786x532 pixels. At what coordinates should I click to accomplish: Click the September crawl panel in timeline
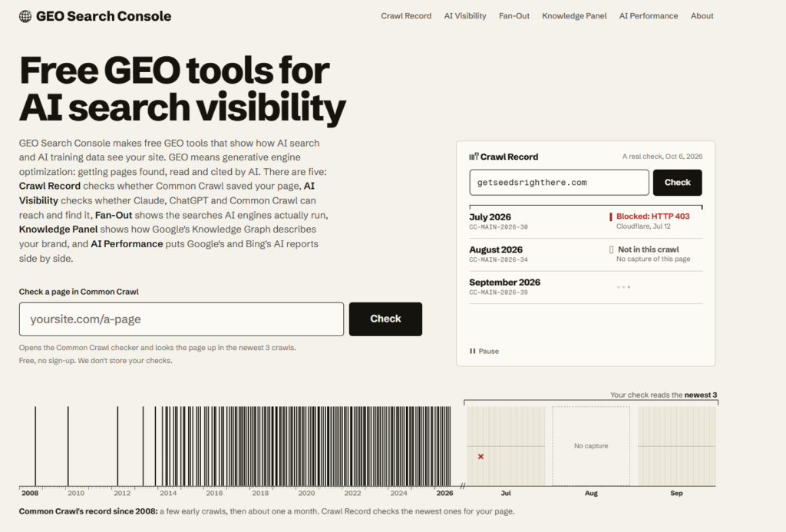pyautogui.click(x=676, y=446)
